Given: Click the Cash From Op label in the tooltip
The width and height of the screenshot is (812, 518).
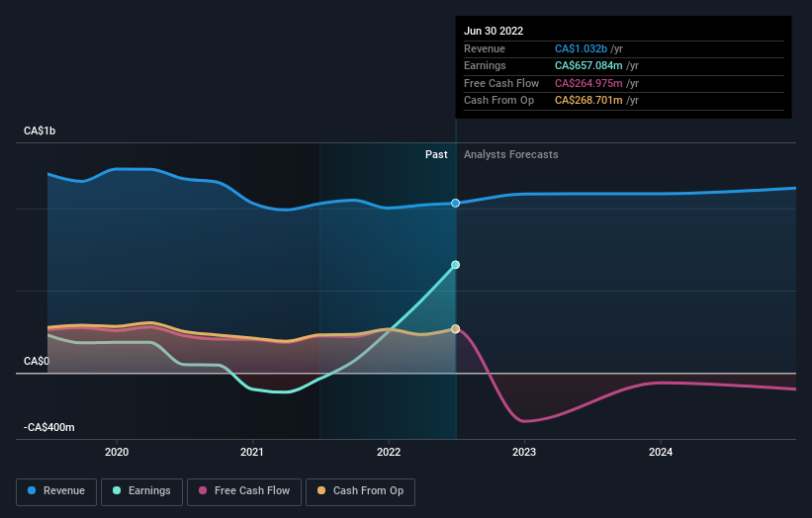Looking at the screenshot, I should 498,101.
